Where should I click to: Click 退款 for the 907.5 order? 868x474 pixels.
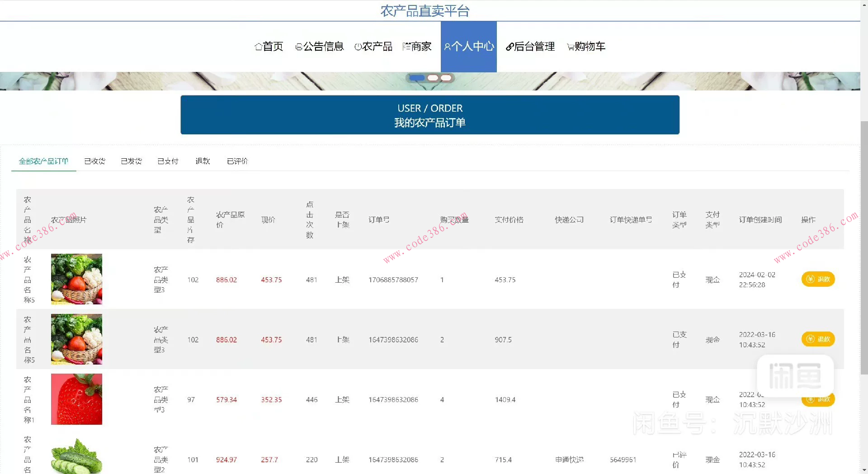(x=818, y=339)
